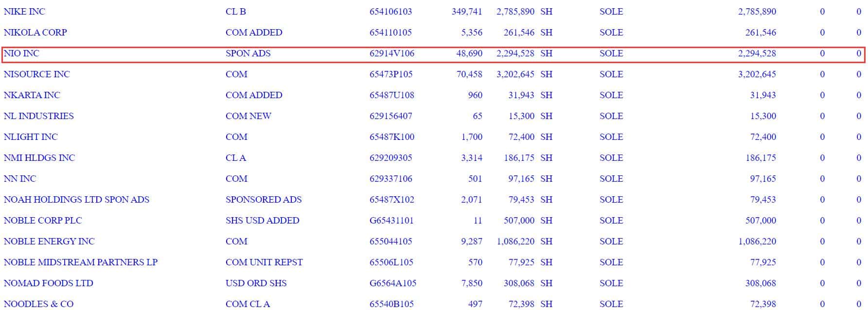Open the NISOURCE INC entry
868x310 pixels.
point(36,74)
